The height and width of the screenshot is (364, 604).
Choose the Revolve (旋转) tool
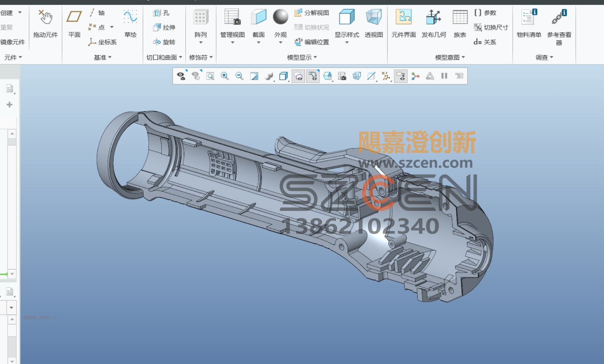(164, 42)
